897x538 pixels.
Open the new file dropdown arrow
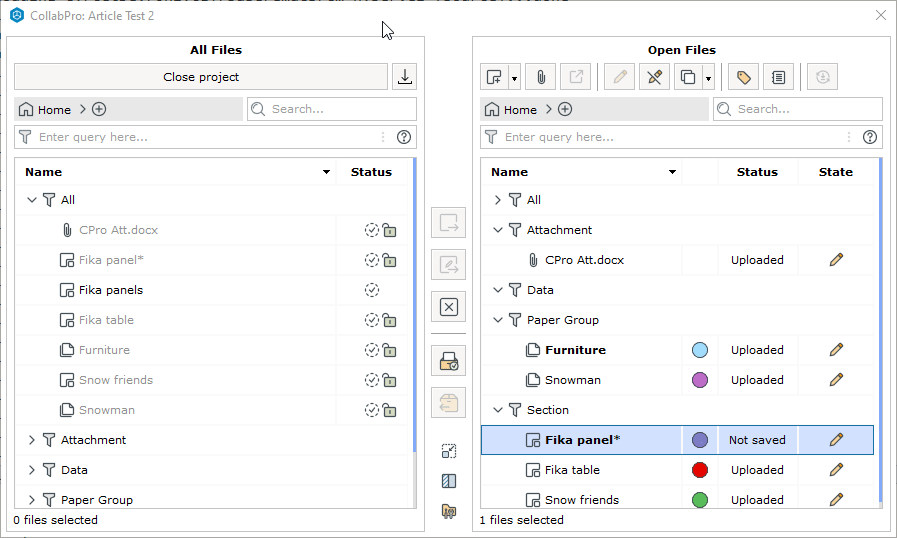tap(514, 77)
